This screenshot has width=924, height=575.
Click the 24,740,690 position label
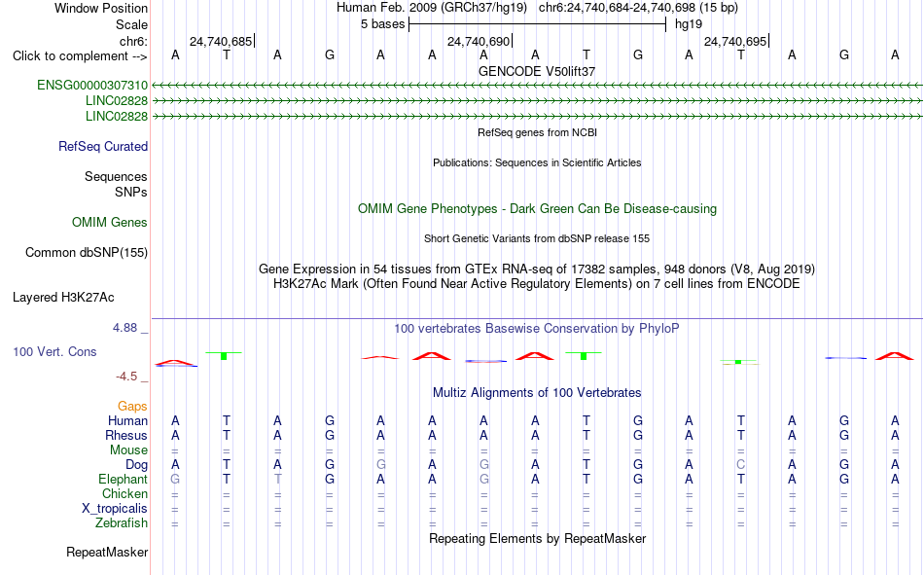(x=479, y=41)
